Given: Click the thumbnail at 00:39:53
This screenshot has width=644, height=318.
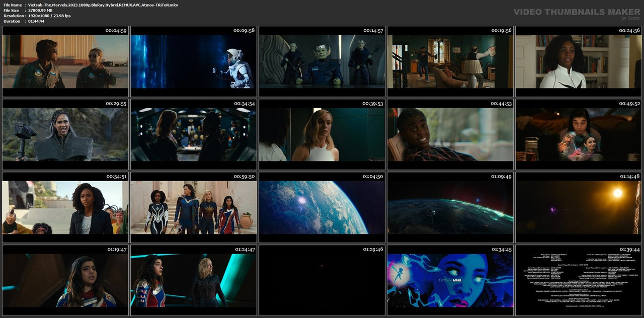Looking at the screenshot, I should 322,134.
